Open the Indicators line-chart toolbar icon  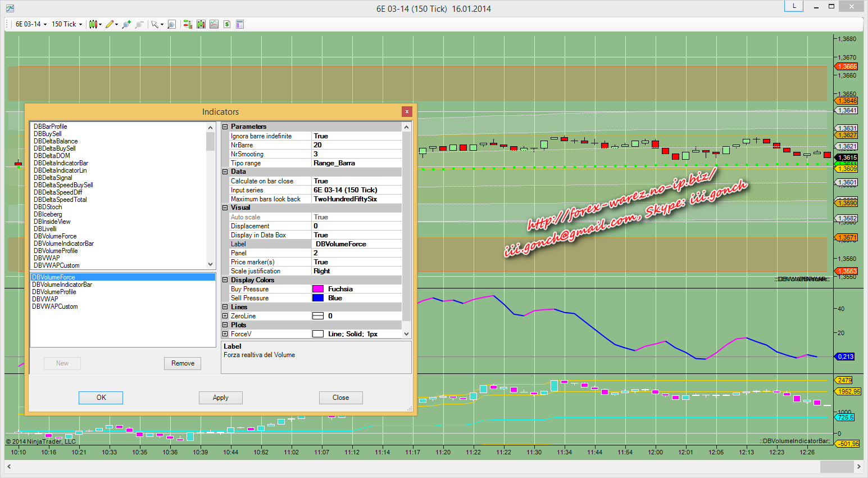(214, 24)
